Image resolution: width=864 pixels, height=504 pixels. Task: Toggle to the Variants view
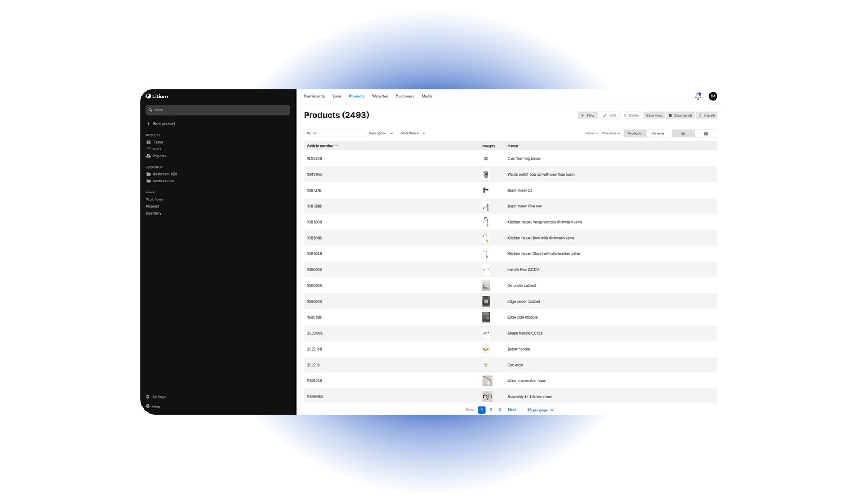pos(657,133)
